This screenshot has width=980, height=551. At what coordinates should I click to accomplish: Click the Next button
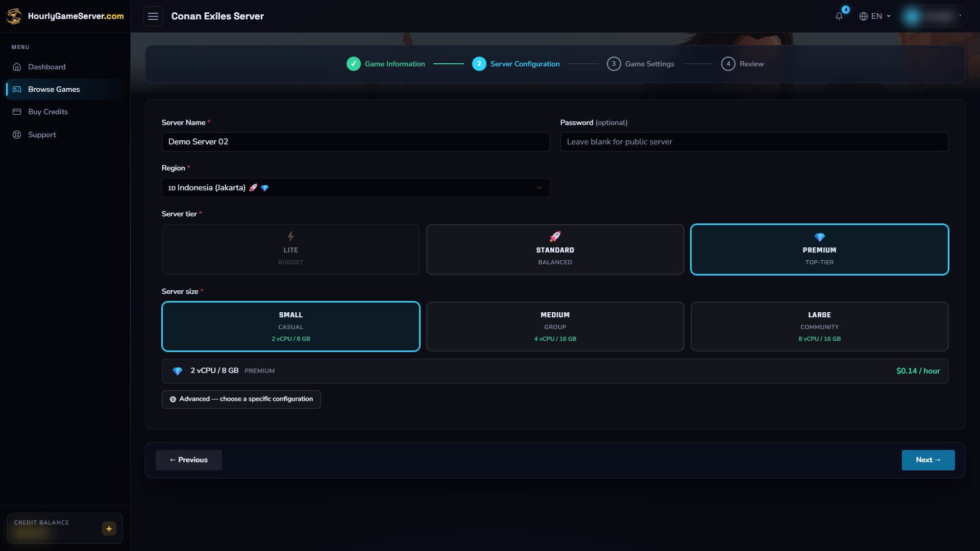(928, 460)
